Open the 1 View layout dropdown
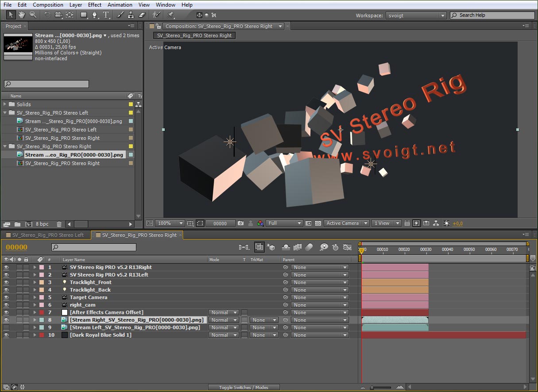This screenshot has height=392, width=538. [386, 223]
